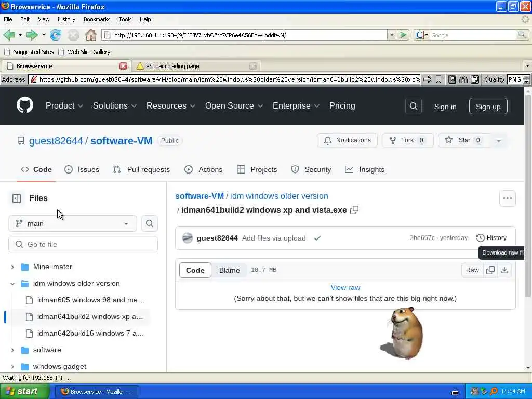532x399 pixels.
Task: Click the Fork button
Action: tap(407, 140)
